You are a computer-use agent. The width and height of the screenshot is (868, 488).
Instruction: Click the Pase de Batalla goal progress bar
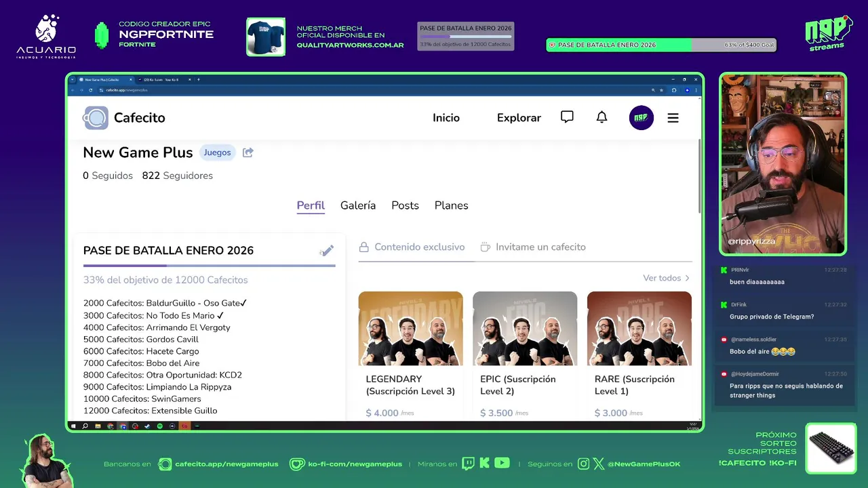(x=209, y=266)
